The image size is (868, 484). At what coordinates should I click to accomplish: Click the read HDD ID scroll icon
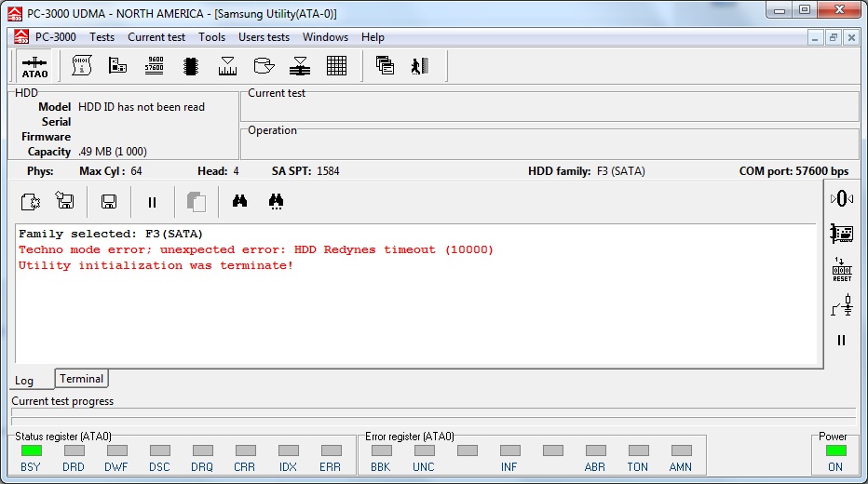[x=81, y=66]
